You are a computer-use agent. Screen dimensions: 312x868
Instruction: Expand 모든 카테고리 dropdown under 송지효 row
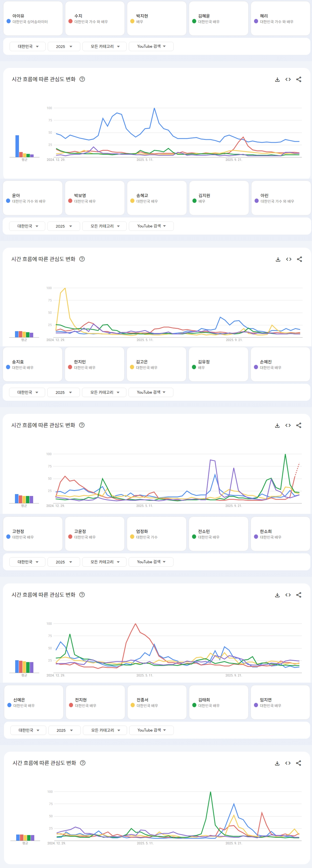(104, 392)
